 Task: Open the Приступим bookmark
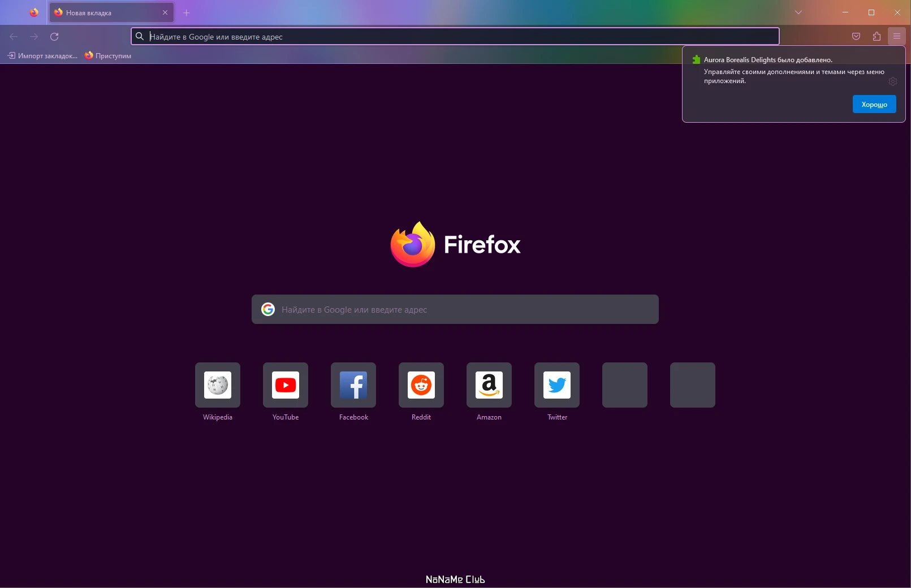(107, 55)
